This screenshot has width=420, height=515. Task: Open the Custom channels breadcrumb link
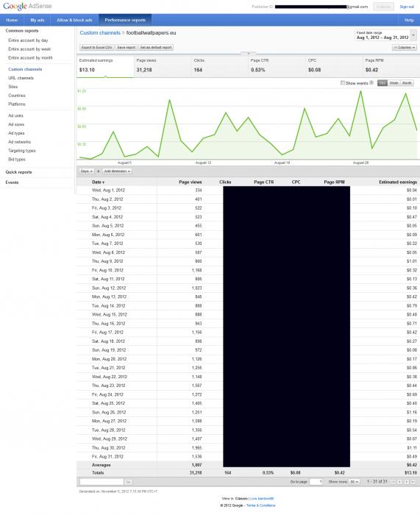click(100, 33)
